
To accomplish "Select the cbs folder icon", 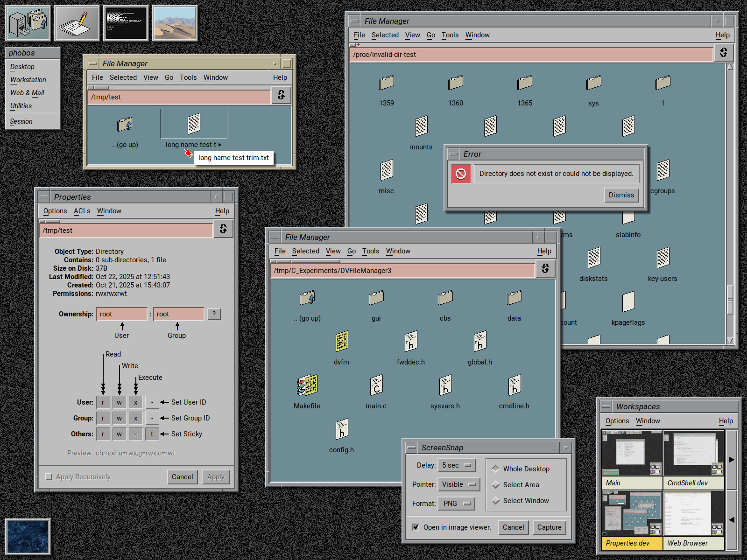I will click(445, 298).
